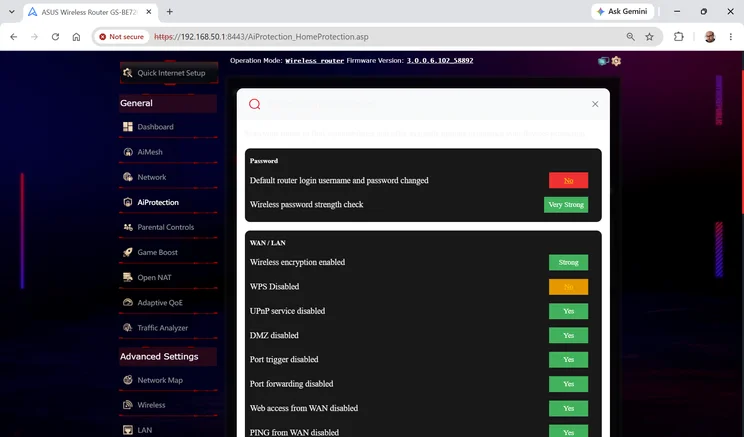Open the Dashboard icon in sidebar

coord(128,127)
